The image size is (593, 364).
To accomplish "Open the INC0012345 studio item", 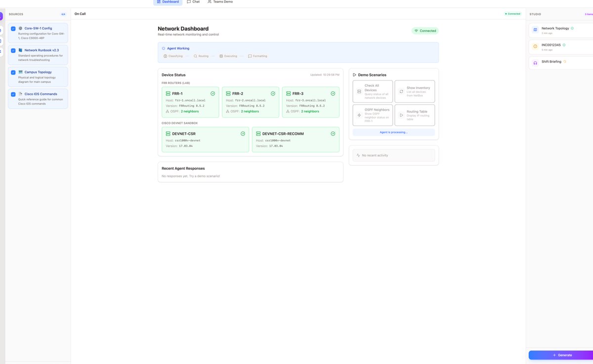I will pyautogui.click(x=561, y=47).
